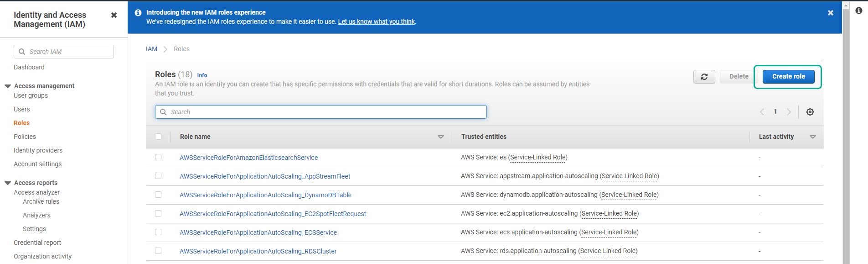Viewport: 868px width, 264px height.
Task: Go to next page of roles
Action: pyautogui.click(x=789, y=112)
